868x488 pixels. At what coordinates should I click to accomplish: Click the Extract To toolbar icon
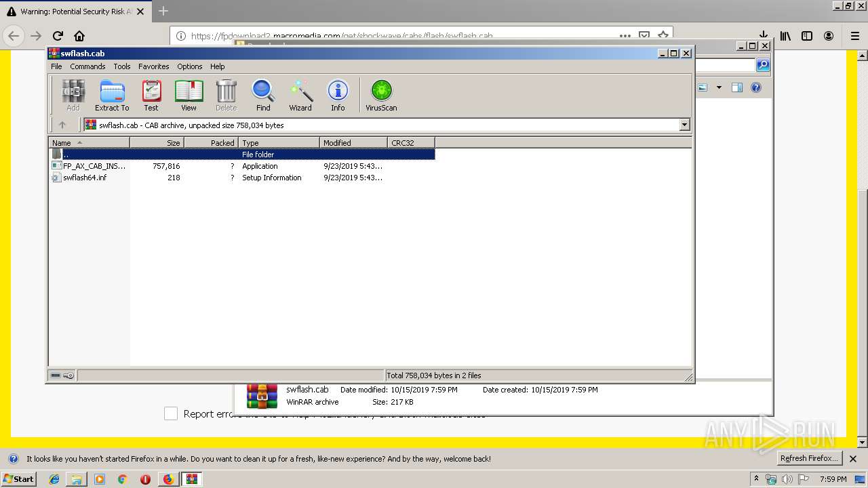[x=112, y=95]
